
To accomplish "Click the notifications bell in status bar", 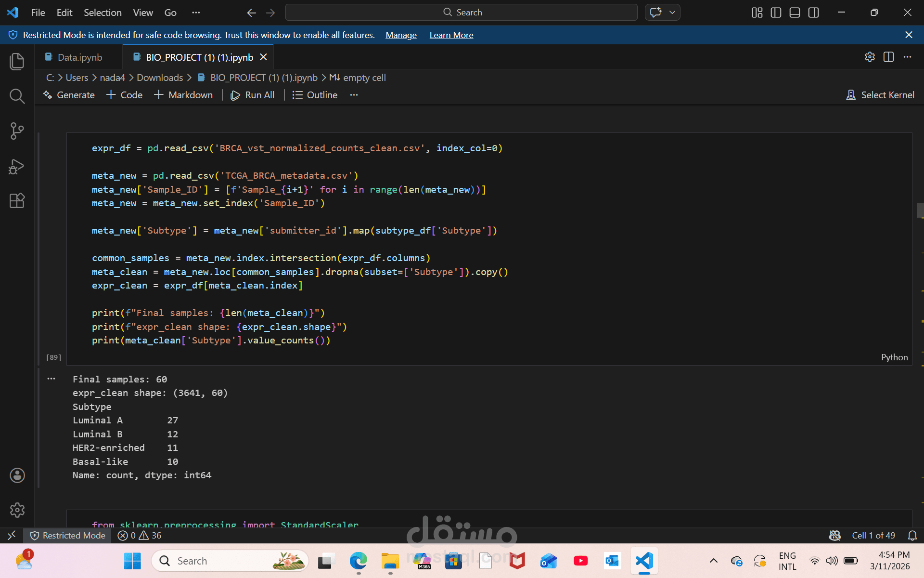I will point(912,536).
